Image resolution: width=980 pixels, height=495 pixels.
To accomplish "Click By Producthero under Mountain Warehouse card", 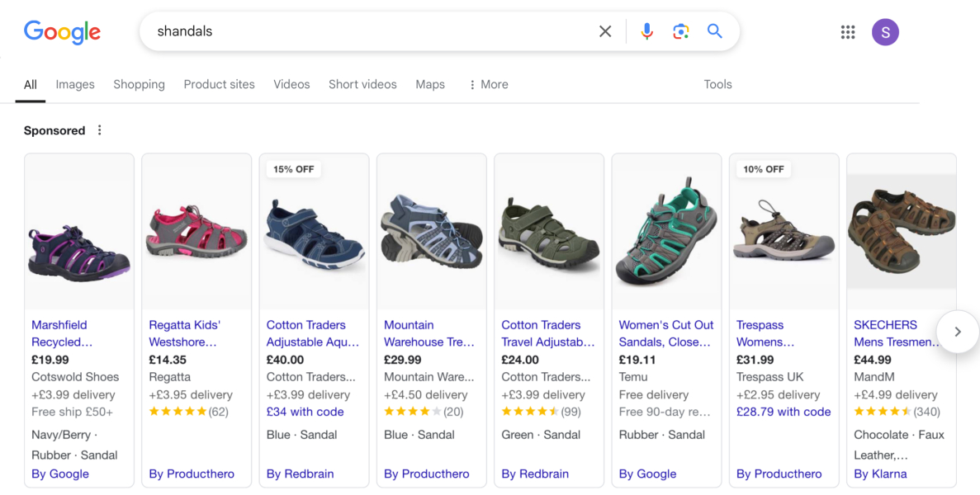I will 426,474.
